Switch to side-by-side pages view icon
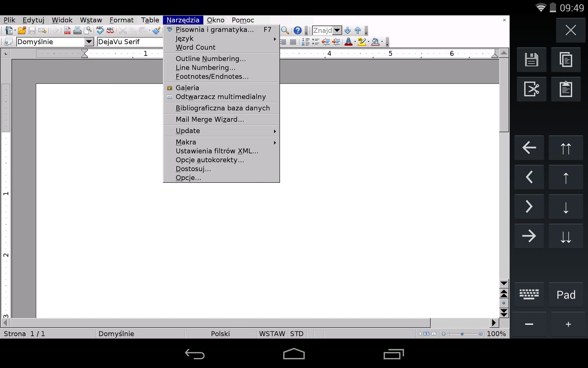The height and width of the screenshot is (368, 588). tap(426, 334)
